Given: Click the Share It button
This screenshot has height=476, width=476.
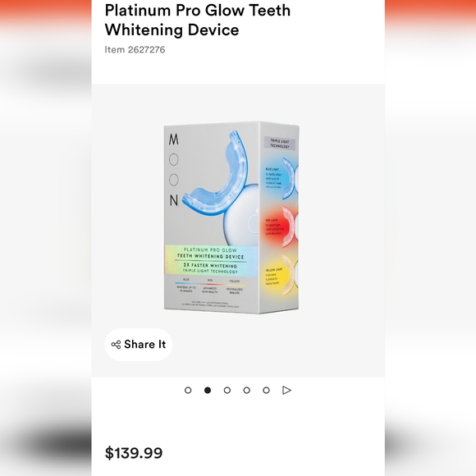Looking at the screenshot, I should tap(139, 344).
